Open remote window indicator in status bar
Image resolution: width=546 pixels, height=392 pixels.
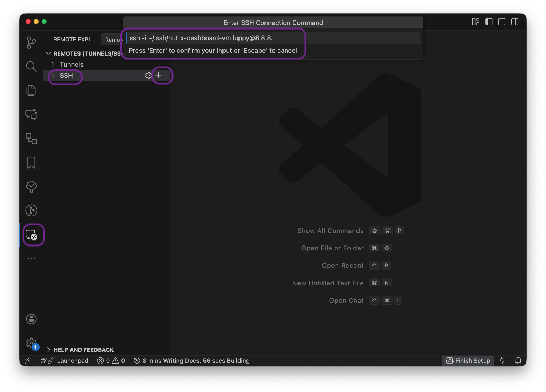[x=28, y=360]
